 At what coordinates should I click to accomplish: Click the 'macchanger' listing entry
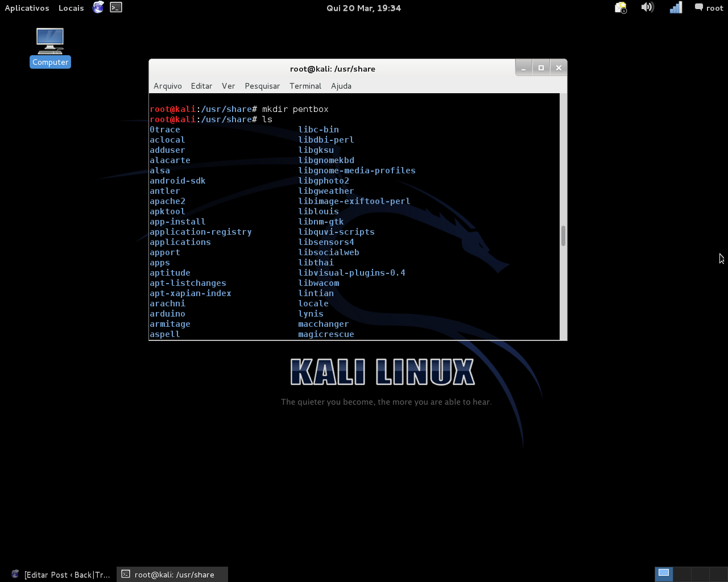[x=323, y=324]
